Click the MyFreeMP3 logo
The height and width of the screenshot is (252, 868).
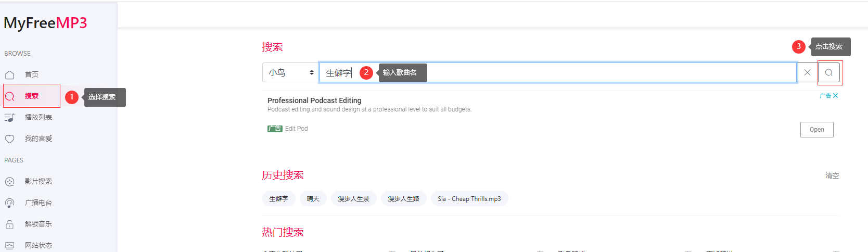45,23
